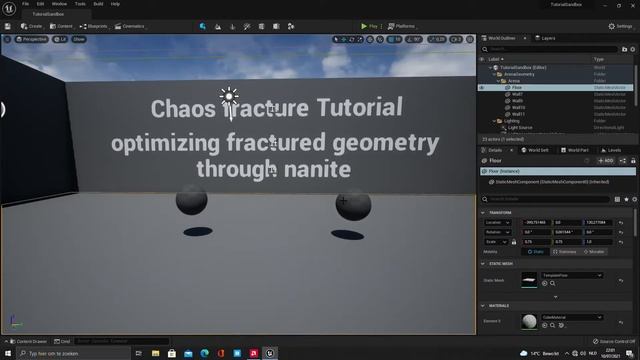Collapse the ArenaGeometry folder
The image size is (640, 360).
pyautogui.click(x=494, y=74)
